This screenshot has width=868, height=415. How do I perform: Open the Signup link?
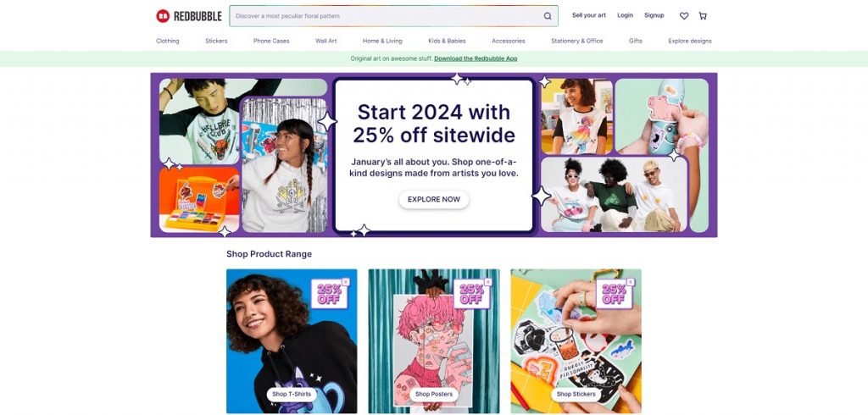click(654, 15)
